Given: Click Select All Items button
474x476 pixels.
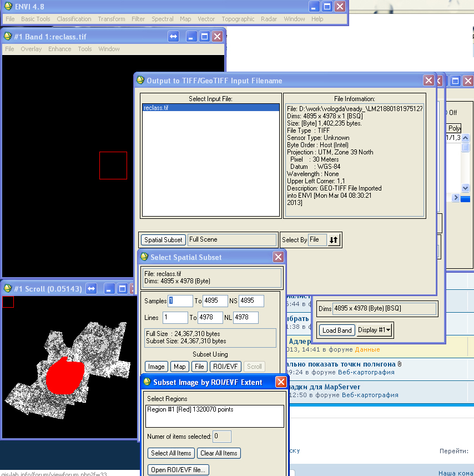Looking at the screenshot, I should coord(171,453).
